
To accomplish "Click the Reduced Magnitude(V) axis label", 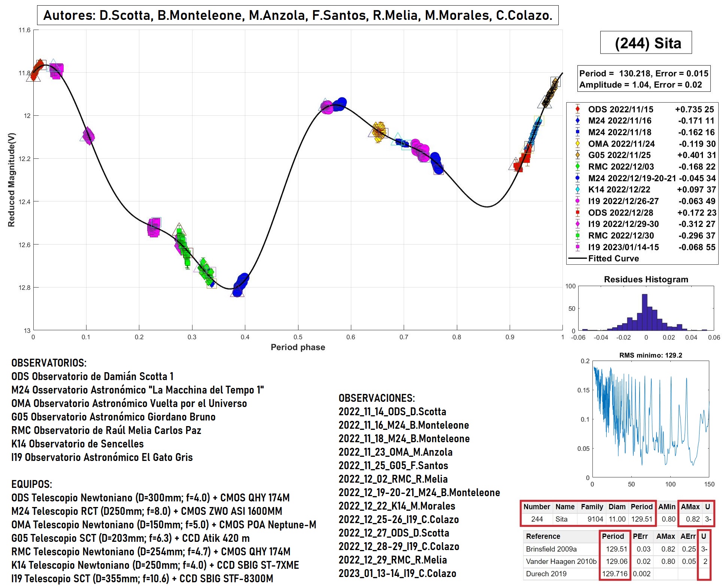I will coord(12,180).
